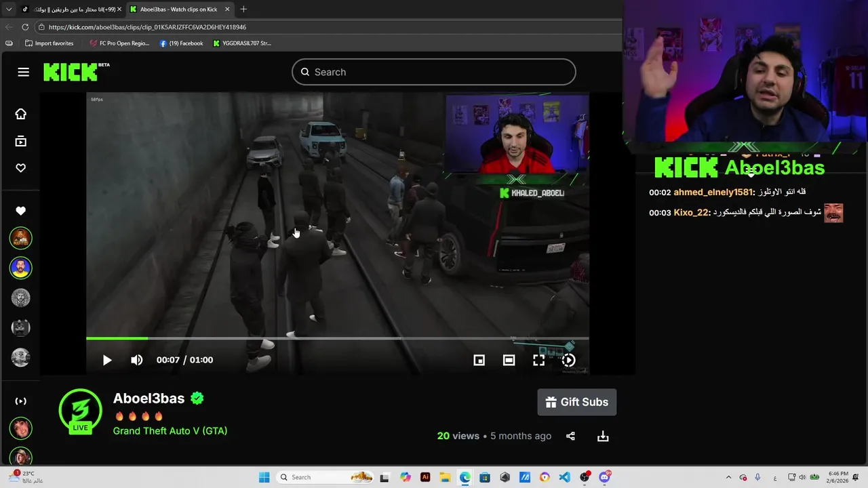Open File Explorer from taskbar

click(445, 477)
